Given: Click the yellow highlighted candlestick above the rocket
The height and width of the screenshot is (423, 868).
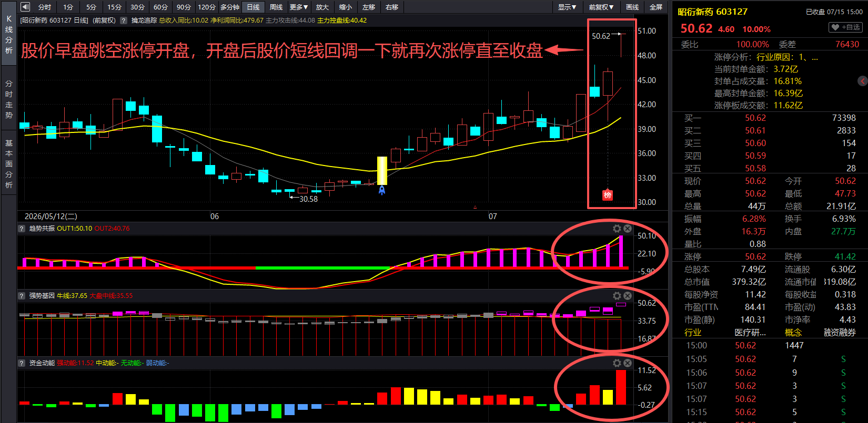Looking at the screenshot, I should [x=382, y=171].
